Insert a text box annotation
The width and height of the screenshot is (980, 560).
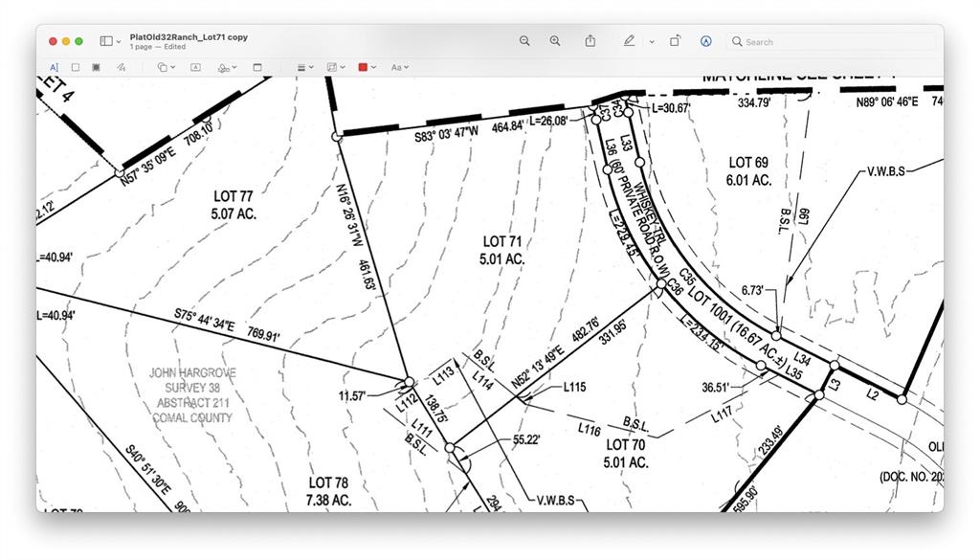(195, 68)
